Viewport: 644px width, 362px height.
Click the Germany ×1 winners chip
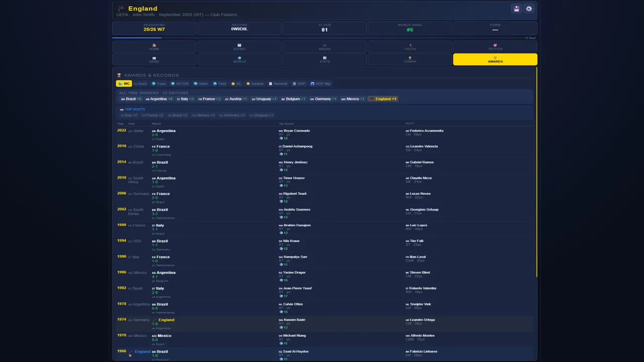[324, 99]
